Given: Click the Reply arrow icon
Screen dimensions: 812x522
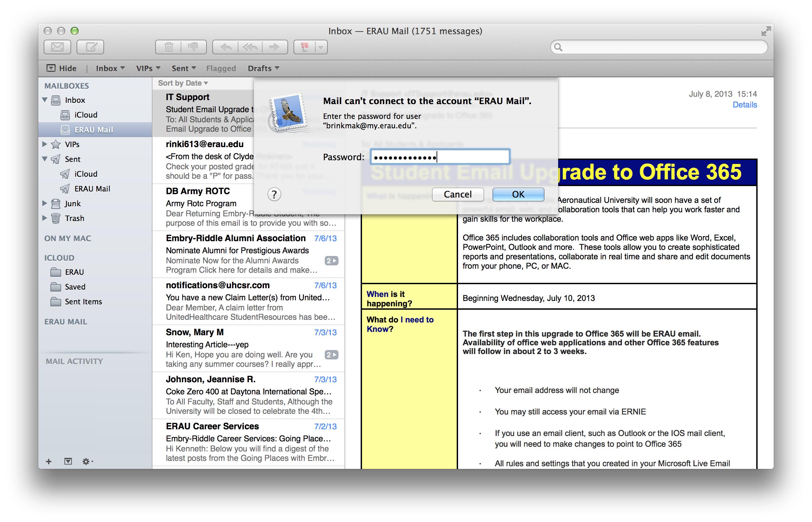Looking at the screenshot, I should 226,47.
